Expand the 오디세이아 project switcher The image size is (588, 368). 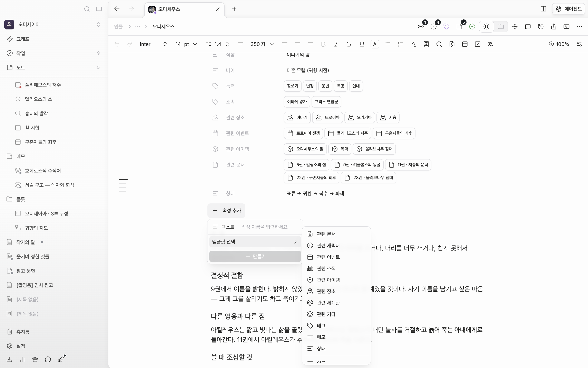pyautogui.click(x=98, y=24)
